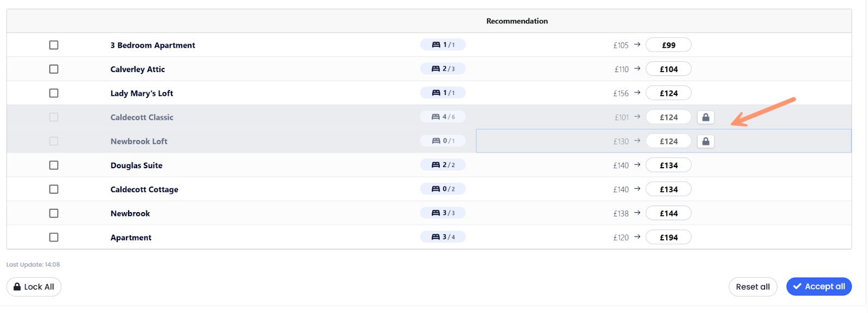Click the Accept all button
This screenshot has width=868, height=313.
[x=819, y=286]
